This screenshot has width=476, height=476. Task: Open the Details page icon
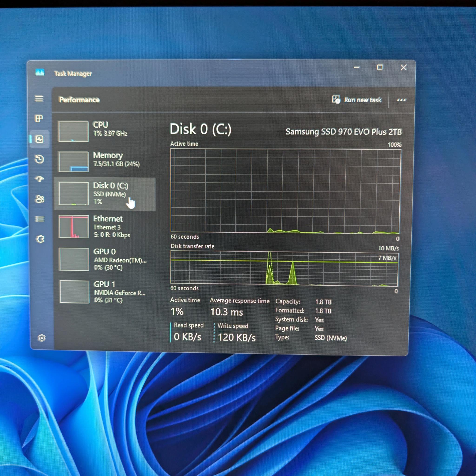(x=40, y=219)
